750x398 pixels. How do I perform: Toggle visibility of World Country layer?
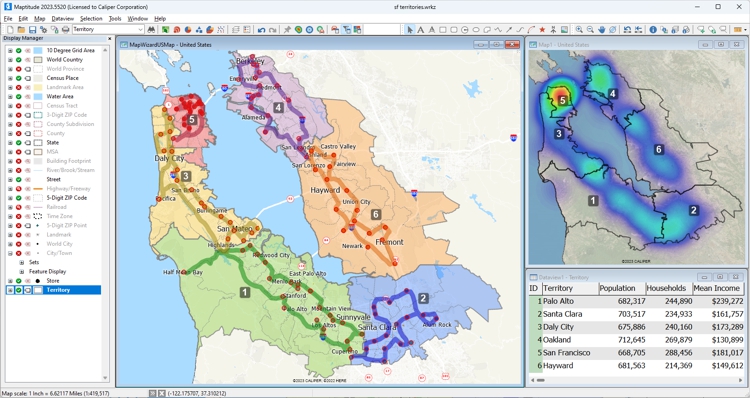[x=19, y=60]
